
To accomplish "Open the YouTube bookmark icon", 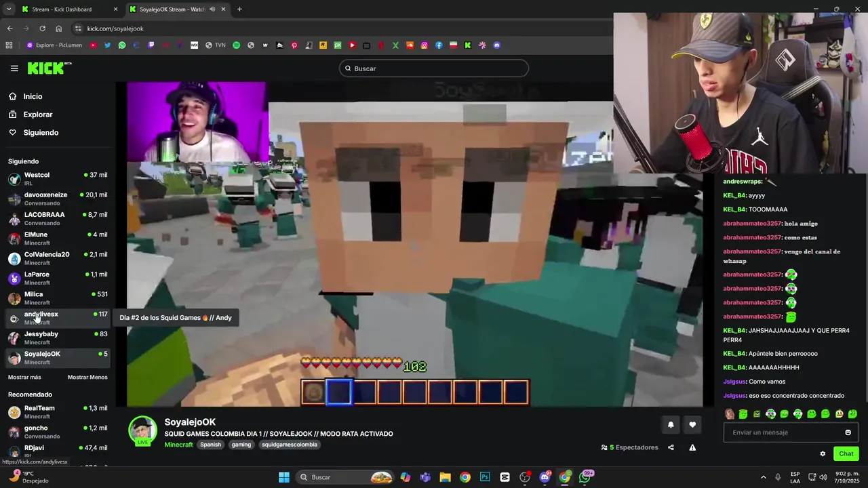I will pos(93,45).
